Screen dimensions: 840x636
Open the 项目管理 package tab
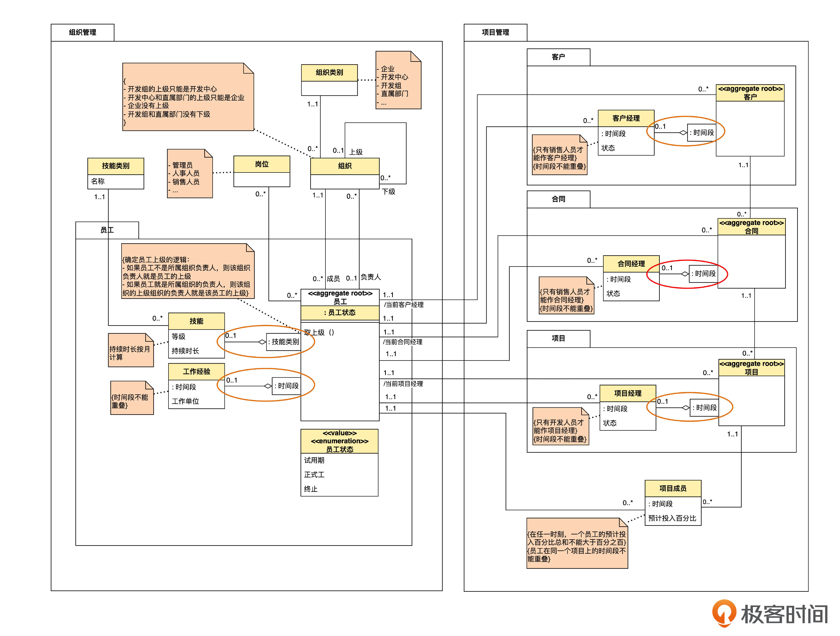pos(495,33)
